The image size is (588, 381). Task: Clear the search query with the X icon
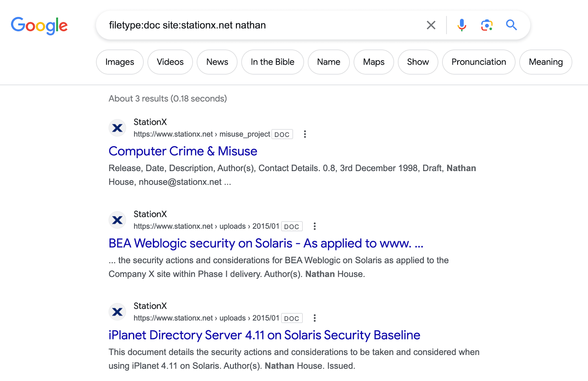[431, 25]
